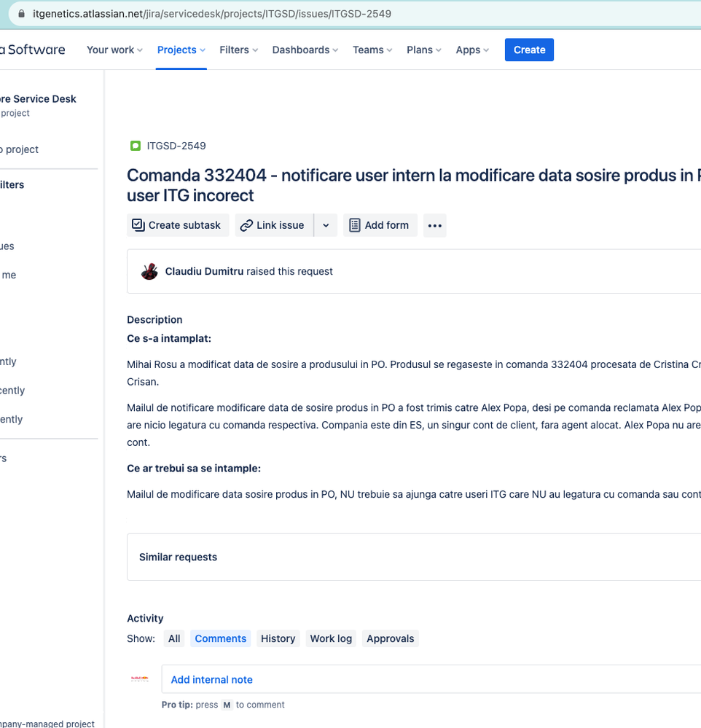Show the Approvals activity

[x=391, y=638]
